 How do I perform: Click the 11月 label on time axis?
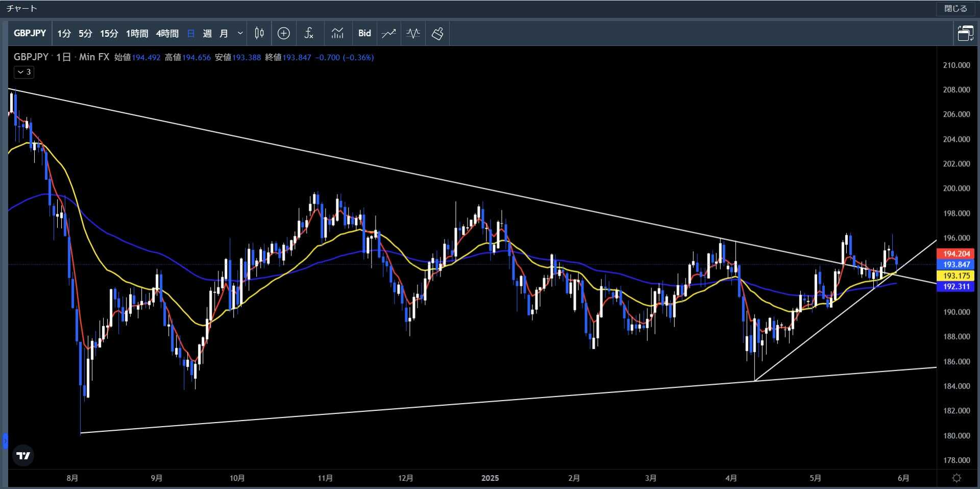click(325, 478)
